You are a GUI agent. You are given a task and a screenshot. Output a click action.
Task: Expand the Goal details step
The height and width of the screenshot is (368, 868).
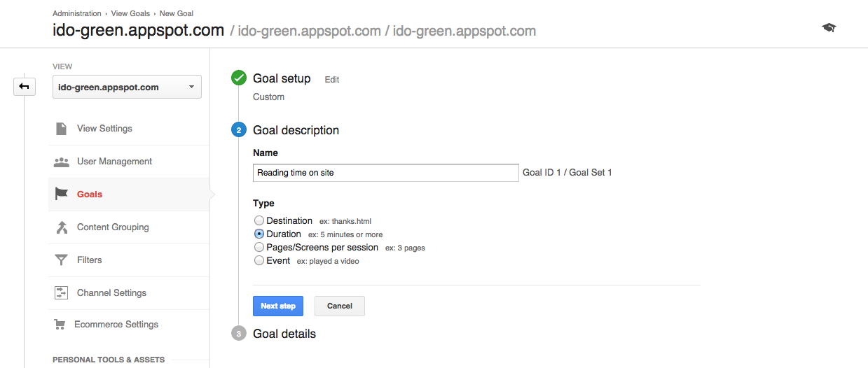[284, 334]
